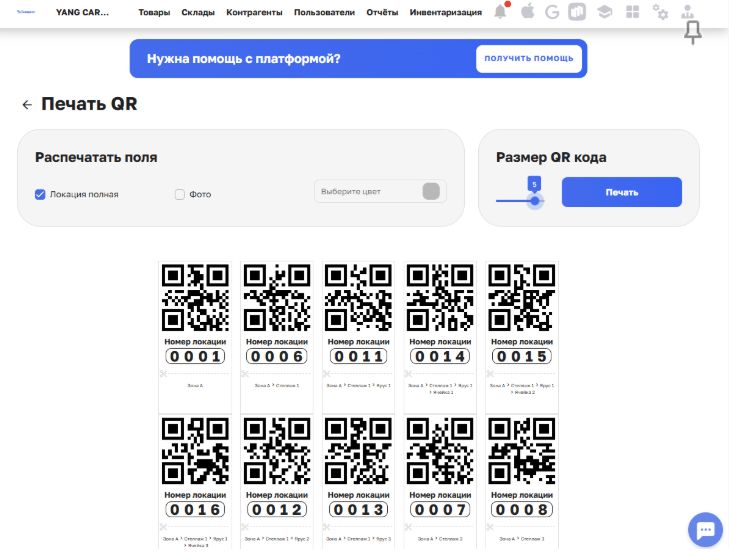The height and width of the screenshot is (559, 729).
Task: Enable the Фото checkbox
Action: (180, 194)
